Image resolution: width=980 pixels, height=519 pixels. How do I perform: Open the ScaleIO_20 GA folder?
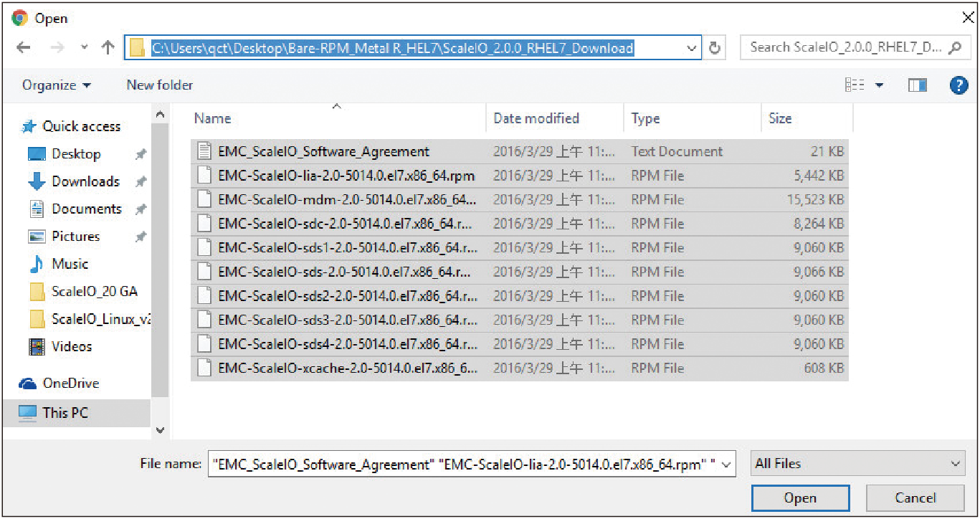tap(83, 292)
